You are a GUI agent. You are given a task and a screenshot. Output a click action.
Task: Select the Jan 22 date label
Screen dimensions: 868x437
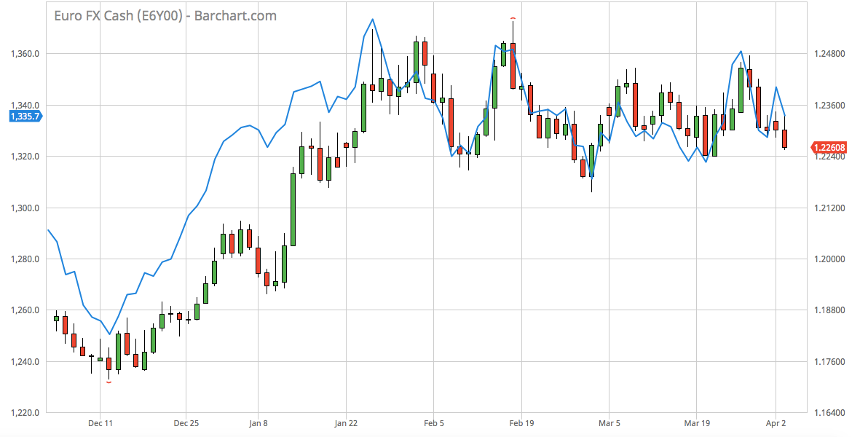346,422
